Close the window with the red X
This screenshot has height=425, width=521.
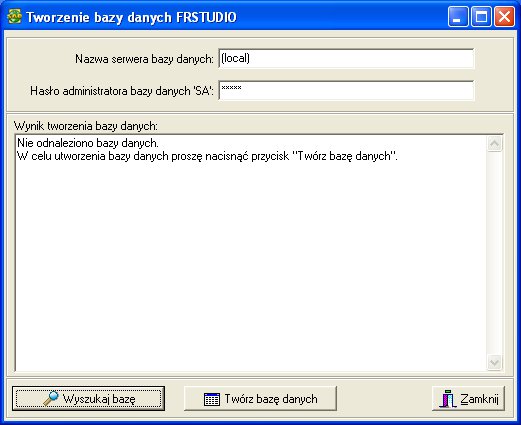pyautogui.click(x=504, y=16)
